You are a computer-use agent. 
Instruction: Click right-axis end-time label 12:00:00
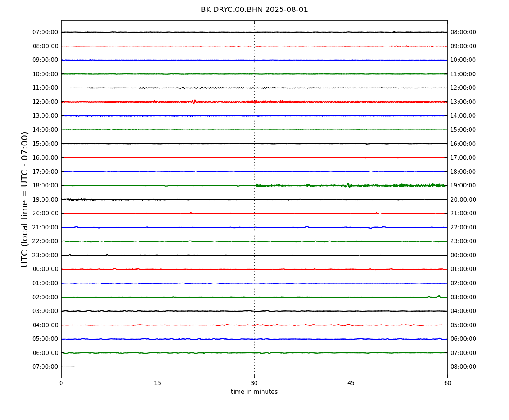pyautogui.click(x=463, y=88)
